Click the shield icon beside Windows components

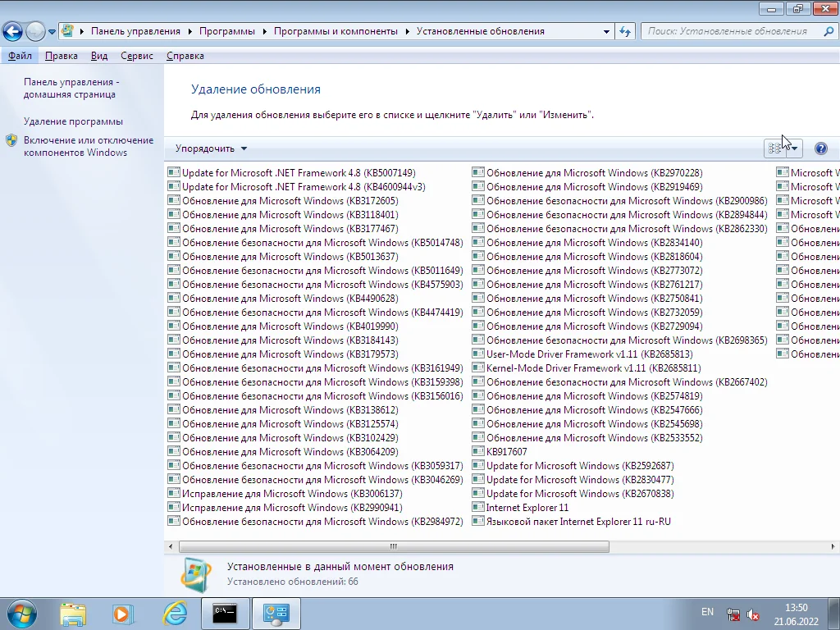point(11,141)
